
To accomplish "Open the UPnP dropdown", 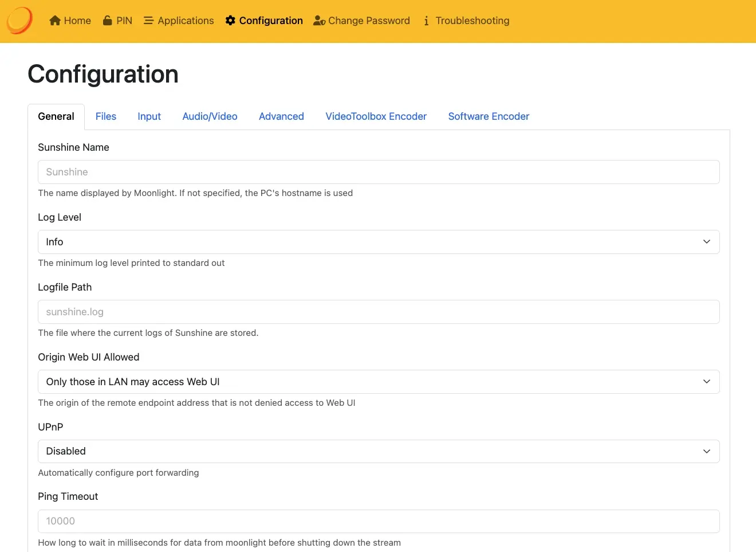I will click(x=378, y=451).
